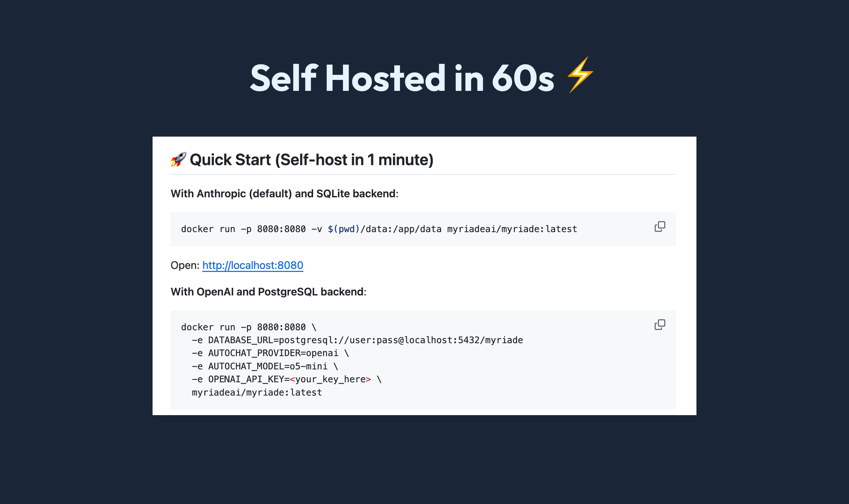Click the Quick Start section heading
The height and width of the screenshot is (504, 849).
(x=311, y=159)
